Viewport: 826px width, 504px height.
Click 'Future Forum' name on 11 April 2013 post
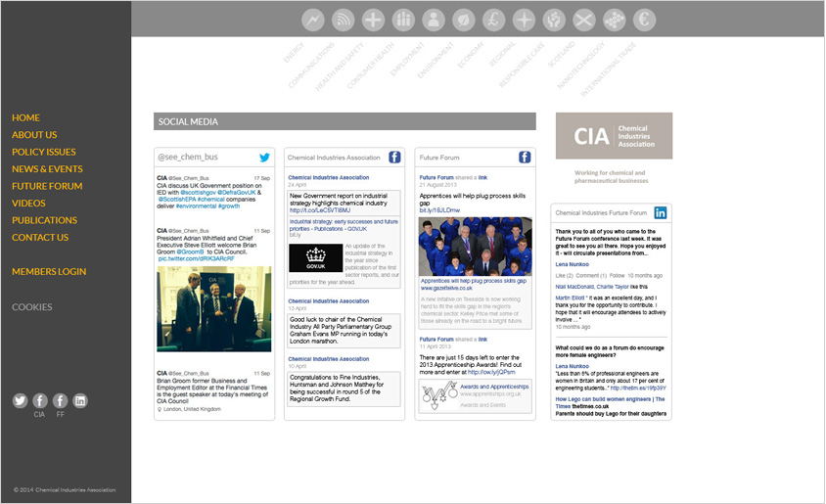click(x=436, y=340)
